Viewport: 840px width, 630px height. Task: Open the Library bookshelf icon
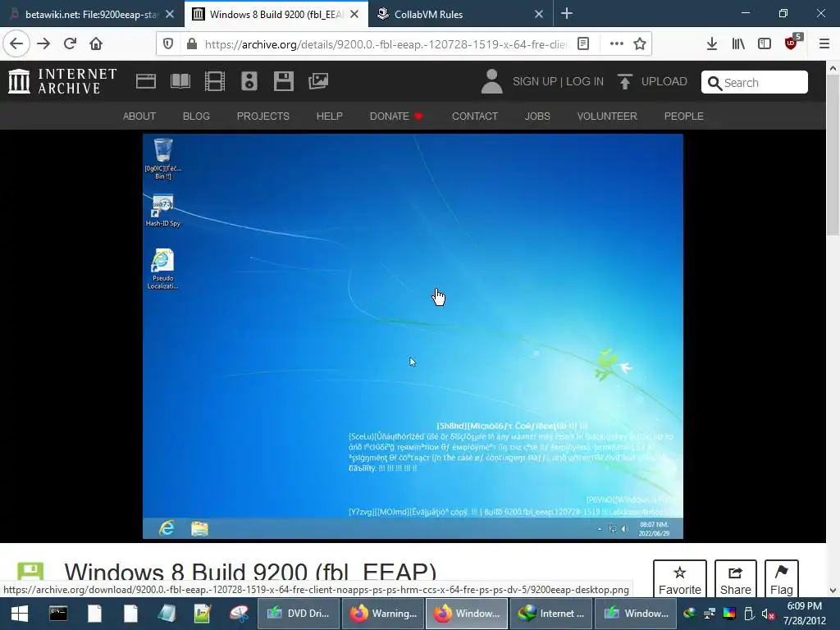(x=738, y=44)
